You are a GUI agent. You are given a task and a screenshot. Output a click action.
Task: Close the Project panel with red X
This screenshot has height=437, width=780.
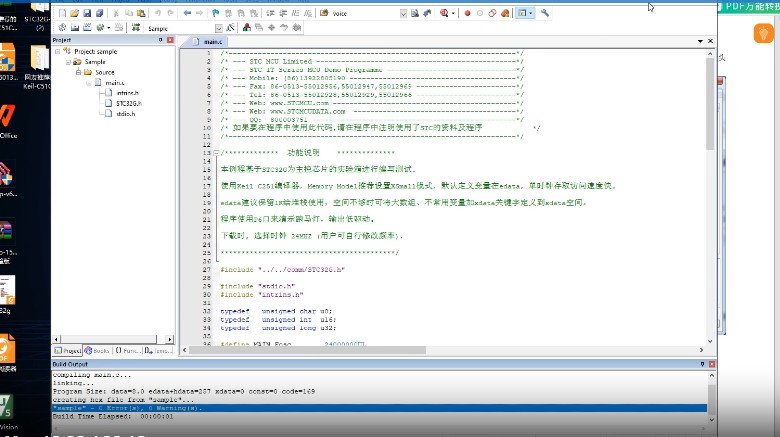169,40
